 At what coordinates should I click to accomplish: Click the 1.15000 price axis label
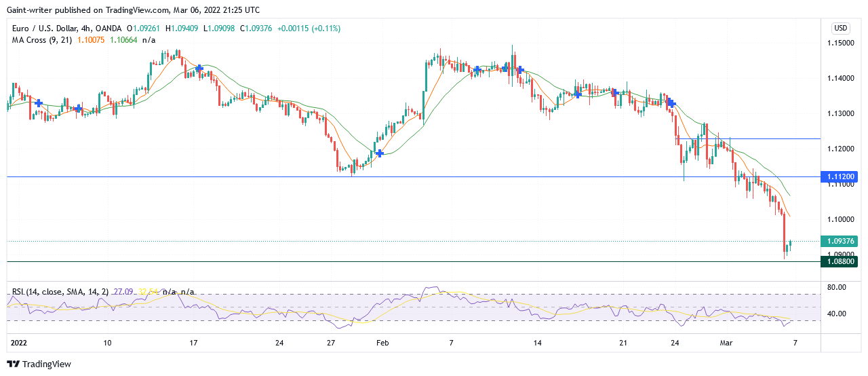click(840, 43)
